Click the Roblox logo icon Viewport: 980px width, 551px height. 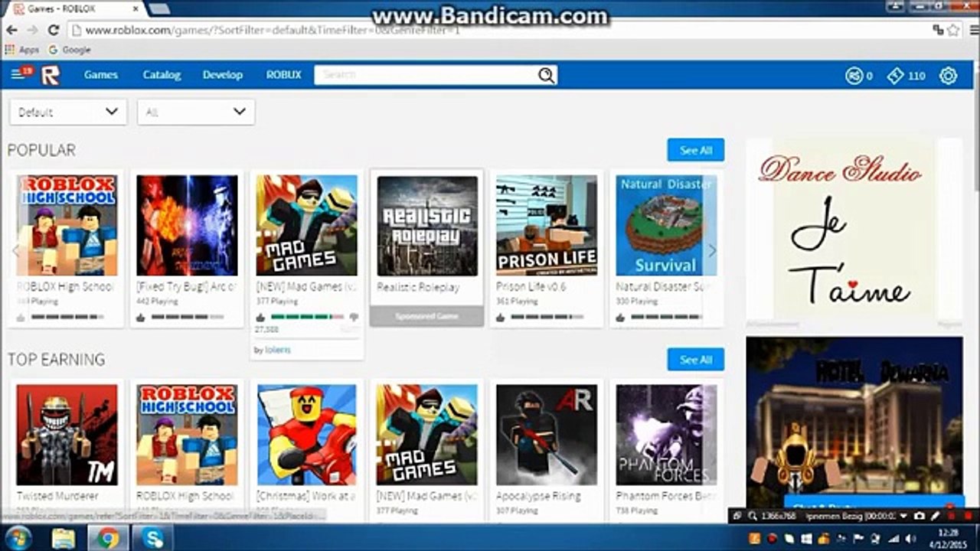pyautogui.click(x=51, y=75)
